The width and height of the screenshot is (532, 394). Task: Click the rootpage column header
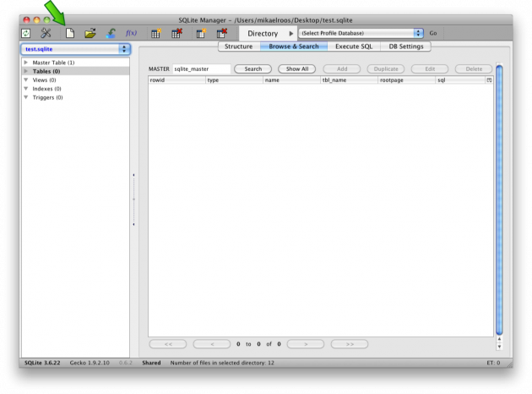406,80
